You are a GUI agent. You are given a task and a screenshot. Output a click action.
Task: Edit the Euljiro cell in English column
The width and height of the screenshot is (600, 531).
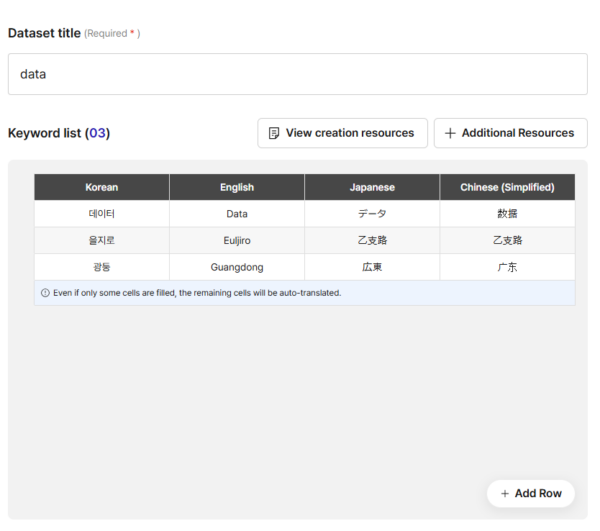pyautogui.click(x=237, y=241)
